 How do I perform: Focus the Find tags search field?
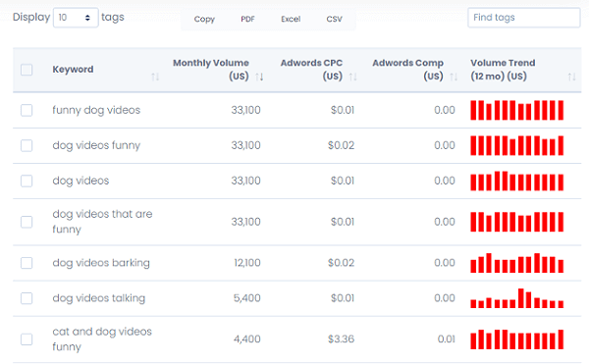point(523,18)
